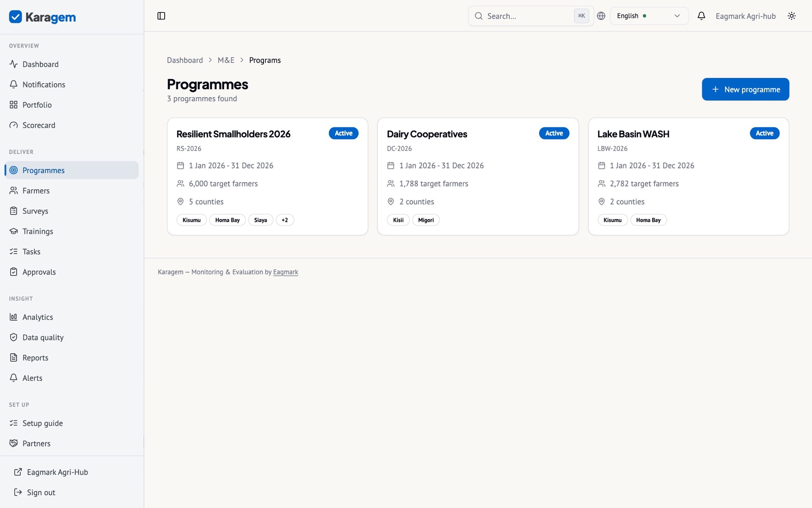812x508 pixels.
Task: Click the Portfolio grid icon
Action: 14,105
